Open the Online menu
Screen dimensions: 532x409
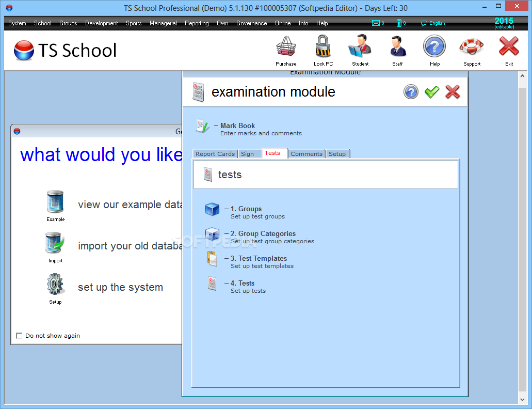pos(283,23)
